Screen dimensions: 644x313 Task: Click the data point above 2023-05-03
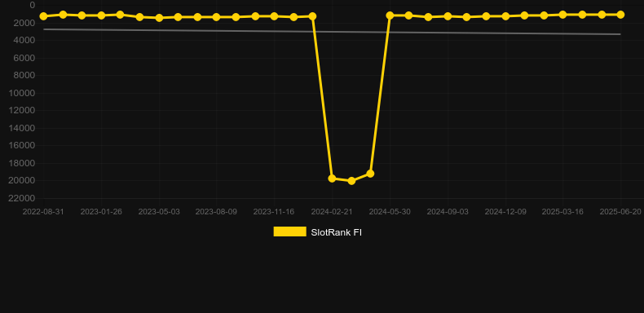[x=159, y=18]
